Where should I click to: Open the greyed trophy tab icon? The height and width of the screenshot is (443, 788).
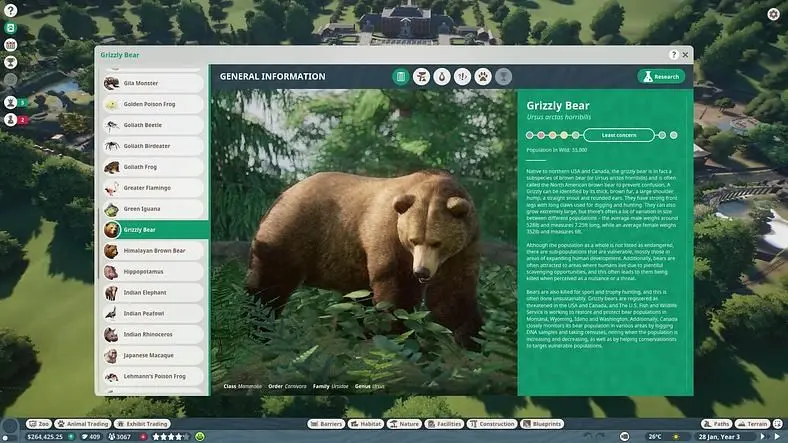point(503,77)
